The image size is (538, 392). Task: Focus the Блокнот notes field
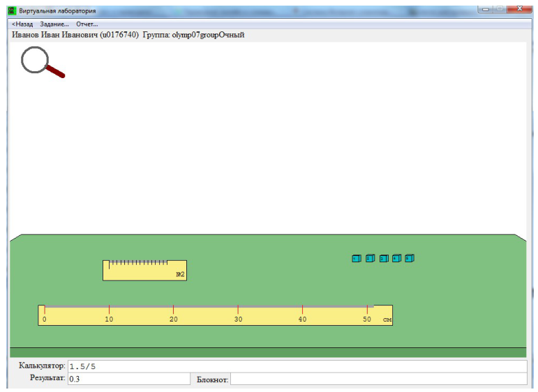coord(379,379)
